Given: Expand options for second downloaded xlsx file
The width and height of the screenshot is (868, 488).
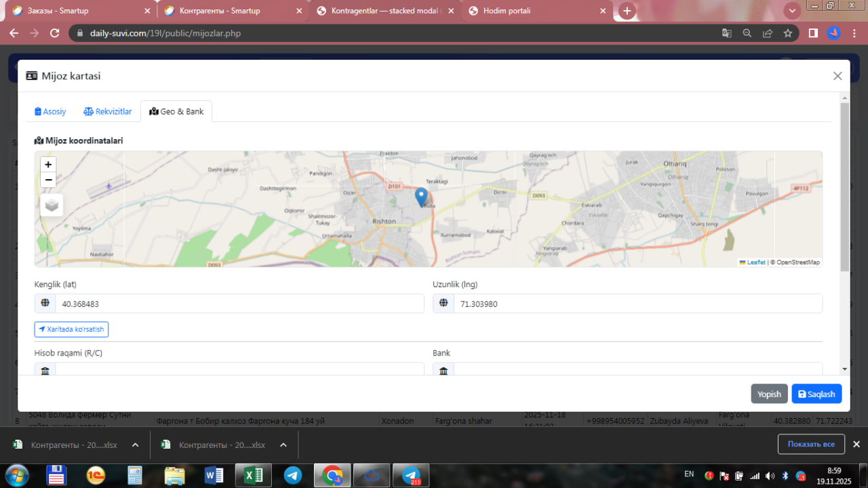Looking at the screenshot, I should click(283, 445).
